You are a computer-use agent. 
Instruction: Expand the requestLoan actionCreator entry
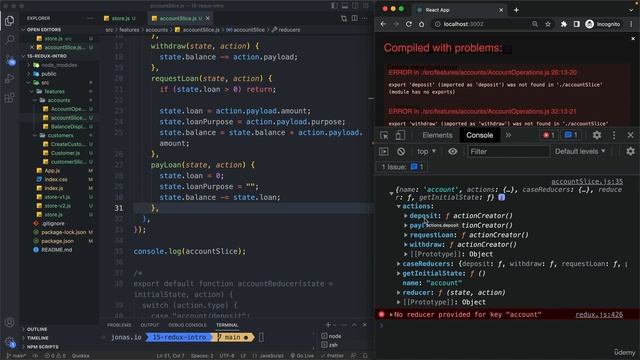(406, 235)
